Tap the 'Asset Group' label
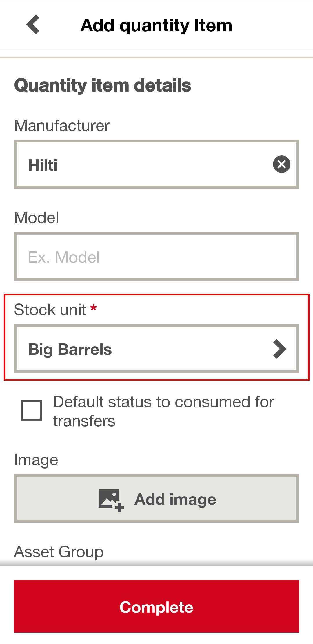 coord(59,552)
